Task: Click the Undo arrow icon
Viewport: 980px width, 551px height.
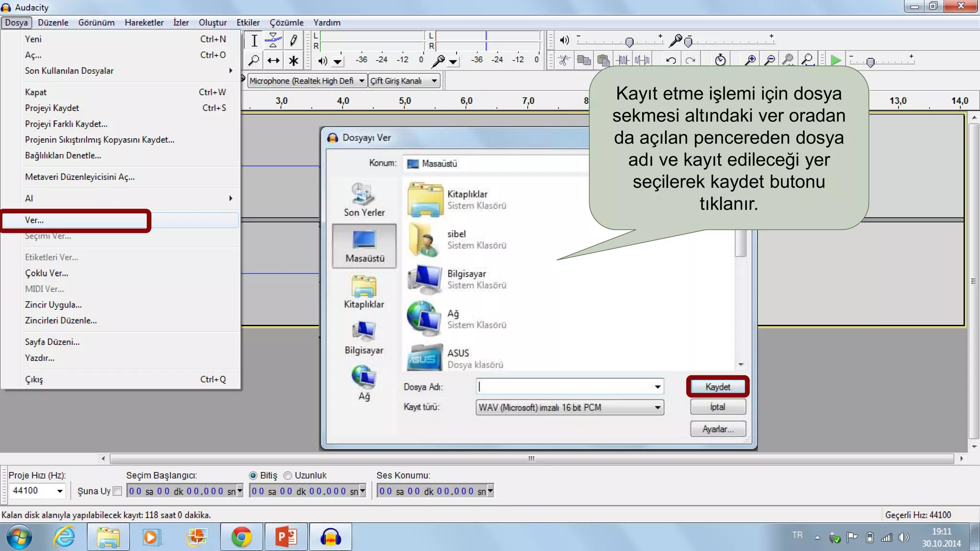Action: tap(671, 60)
